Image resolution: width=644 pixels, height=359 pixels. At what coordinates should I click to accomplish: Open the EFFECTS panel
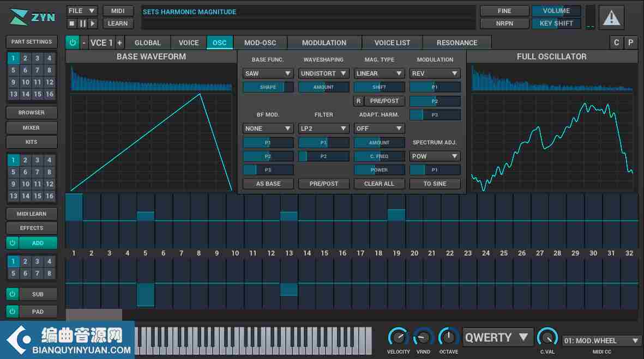tap(32, 228)
